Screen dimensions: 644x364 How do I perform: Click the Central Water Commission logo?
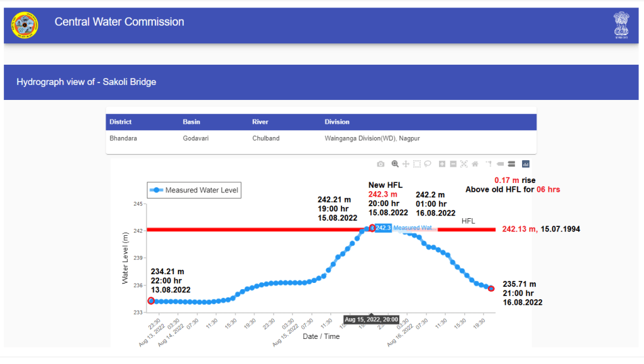[x=25, y=25]
